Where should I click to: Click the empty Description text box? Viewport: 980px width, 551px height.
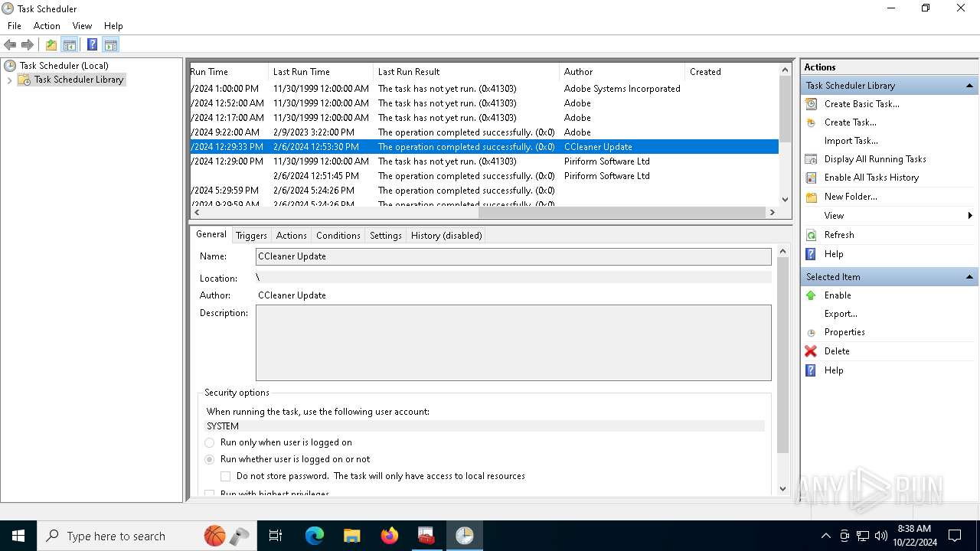(x=513, y=343)
